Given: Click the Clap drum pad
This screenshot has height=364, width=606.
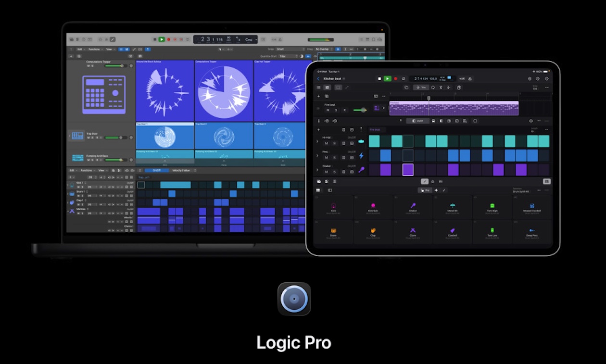Looking at the screenshot, I should tap(373, 232).
